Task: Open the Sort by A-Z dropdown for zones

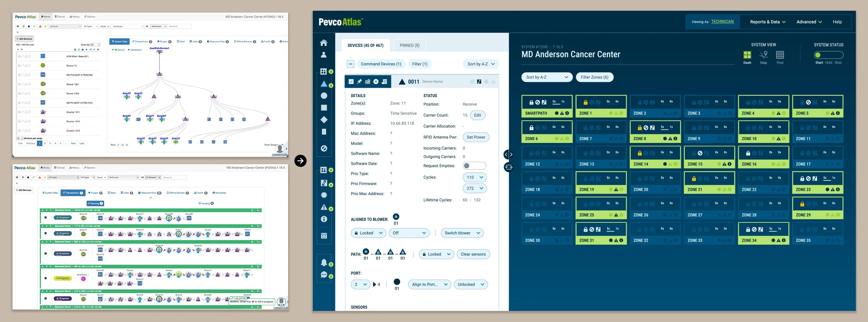Action: point(546,77)
